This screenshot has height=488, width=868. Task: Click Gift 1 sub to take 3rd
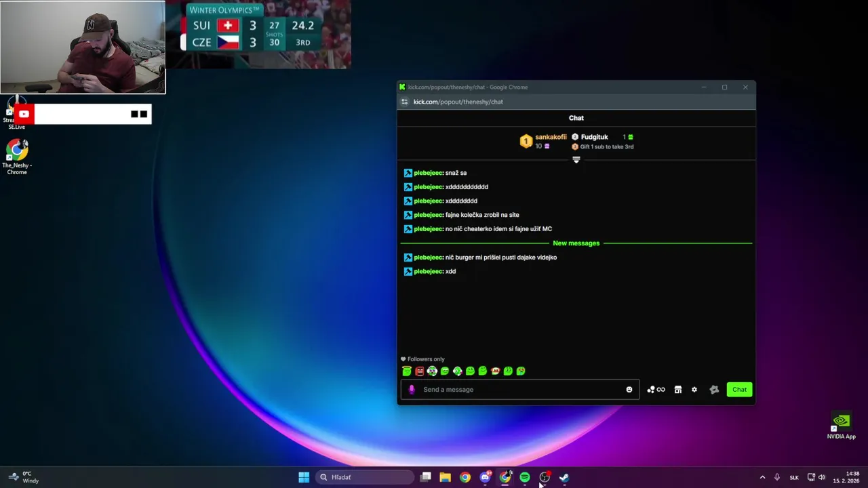[607, 146]
